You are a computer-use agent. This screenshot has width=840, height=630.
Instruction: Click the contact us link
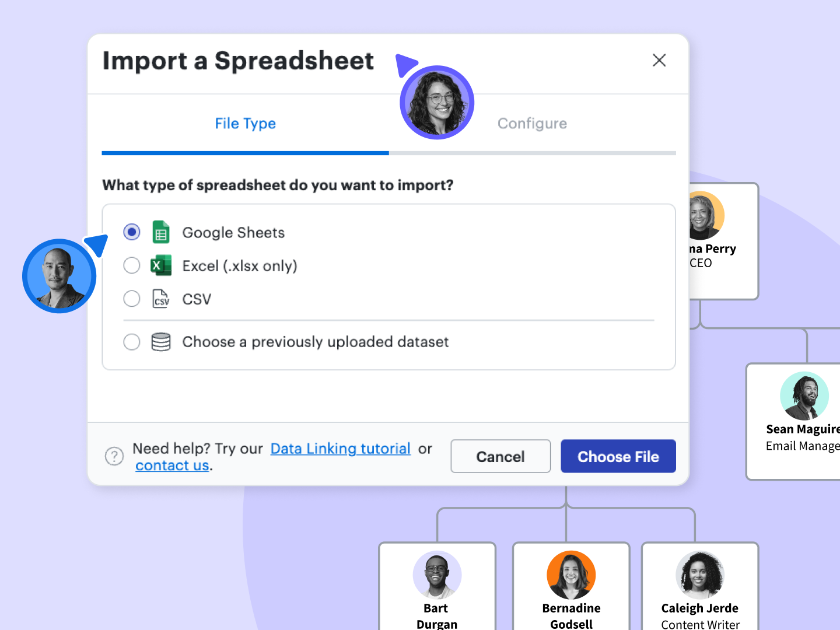172,466
